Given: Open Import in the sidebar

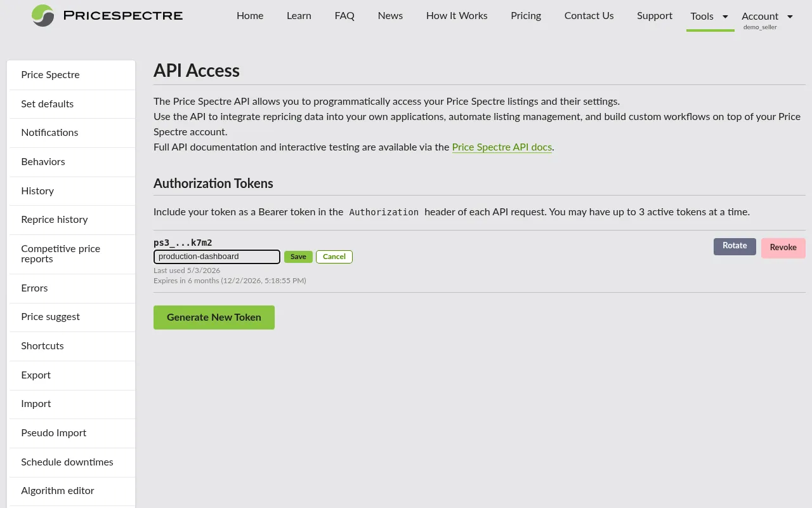Looking at the screenshot, I should coord(71,404).
